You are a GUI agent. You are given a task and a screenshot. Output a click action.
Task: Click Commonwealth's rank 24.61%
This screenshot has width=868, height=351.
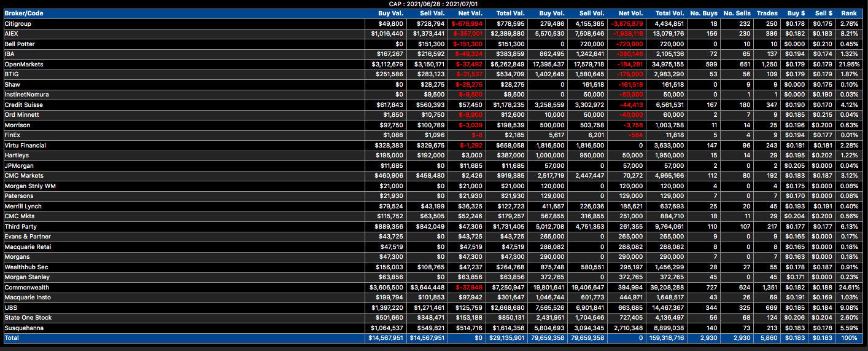849,287
